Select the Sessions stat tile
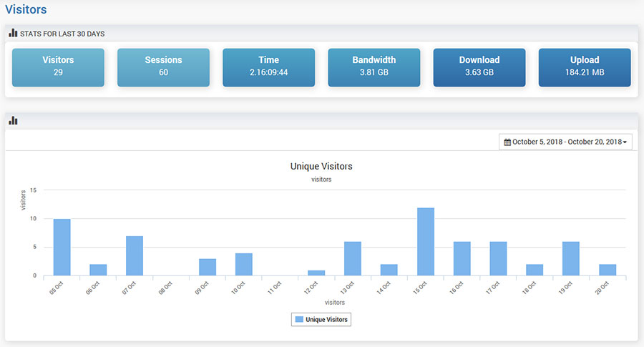This screenshot has height=347, width=644. (x=163, y=67)
